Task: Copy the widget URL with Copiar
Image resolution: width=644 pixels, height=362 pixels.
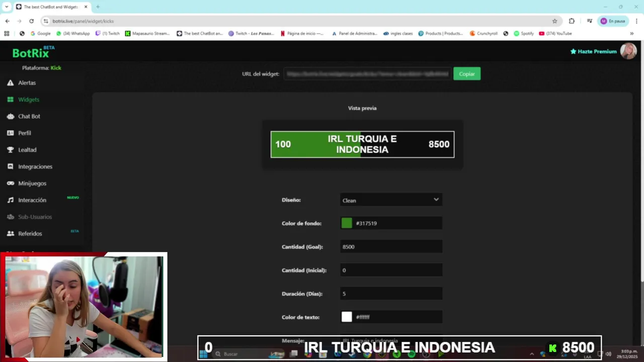Action: tap(466, 74)
